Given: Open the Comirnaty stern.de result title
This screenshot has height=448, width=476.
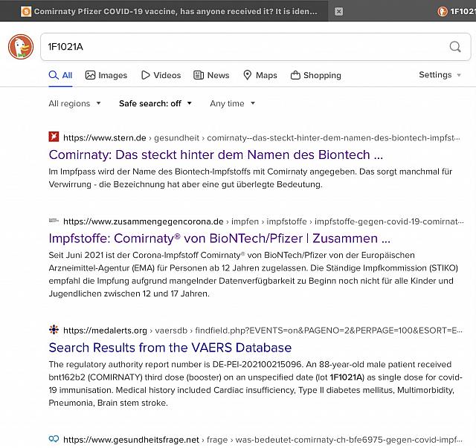Looking at the screenshot, I should tap(216, 155).
